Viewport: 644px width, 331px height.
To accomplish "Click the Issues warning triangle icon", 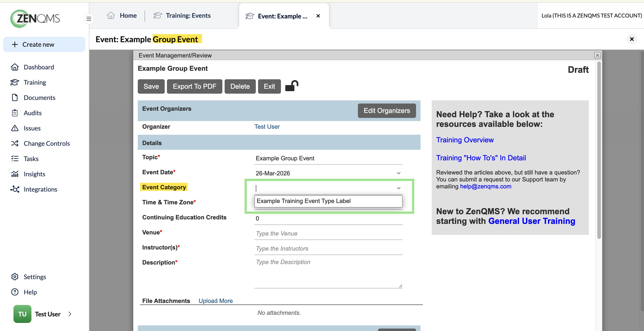I will pyautogui.click(x=15, y=128).
